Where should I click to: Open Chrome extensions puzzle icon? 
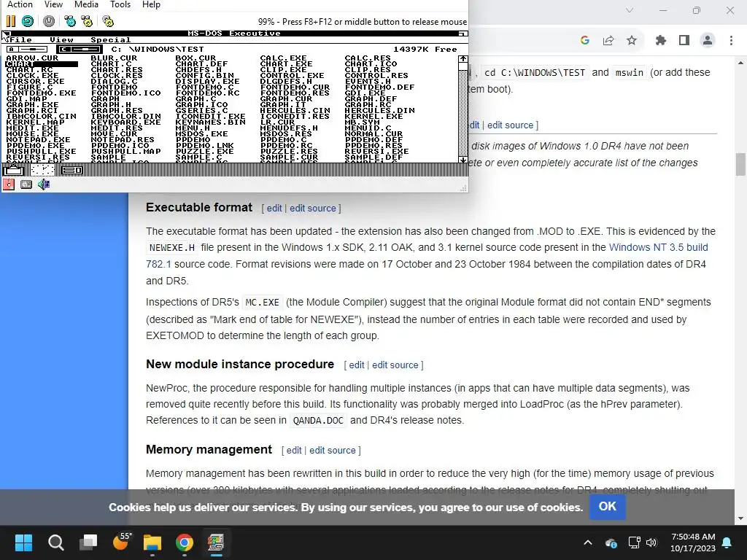(x=661, y=41)
